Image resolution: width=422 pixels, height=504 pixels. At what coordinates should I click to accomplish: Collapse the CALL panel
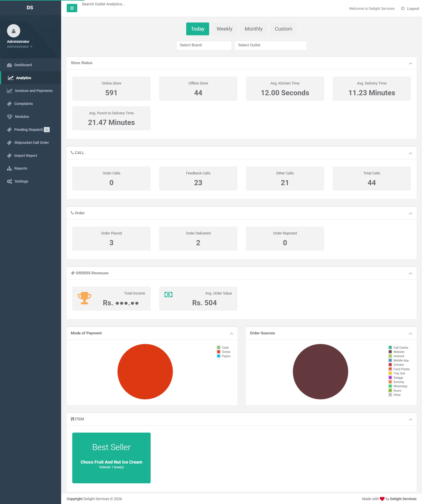pyautogui.click(x=411, y=153)
